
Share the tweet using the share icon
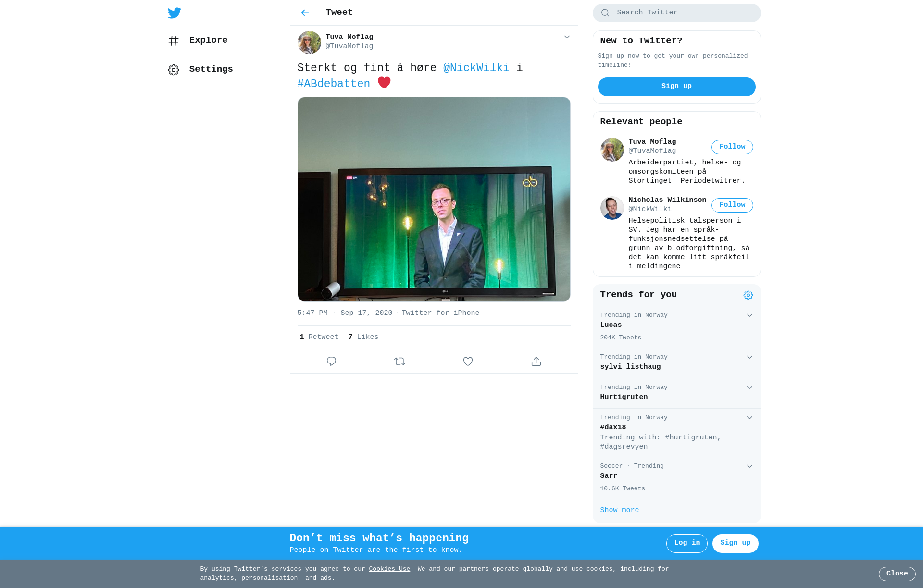[536, 362]
